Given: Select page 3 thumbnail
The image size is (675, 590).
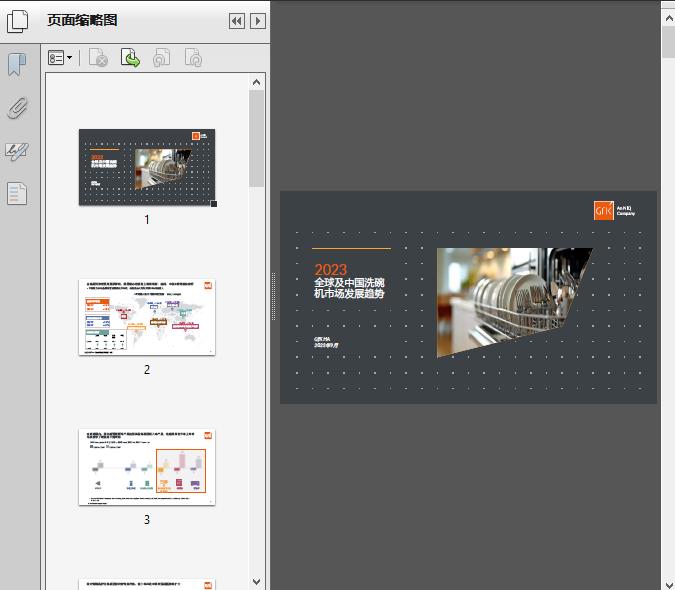Looking at the screenshot, I should 147,467.
